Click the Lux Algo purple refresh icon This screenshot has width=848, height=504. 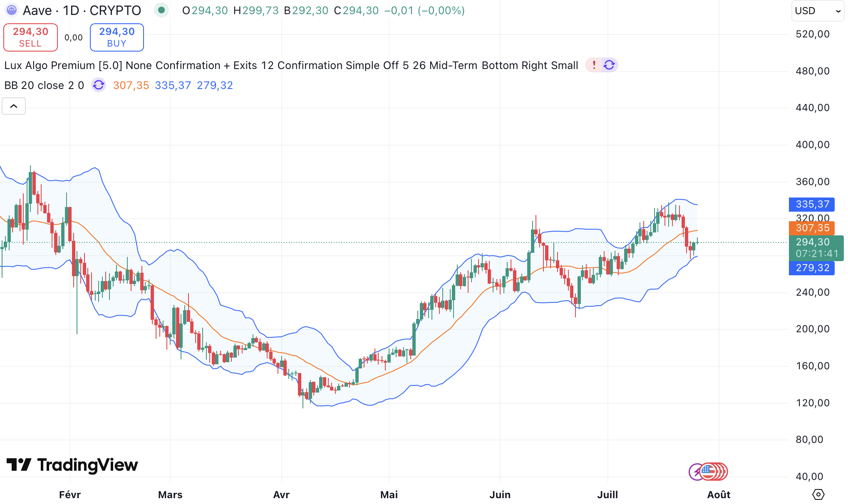coord(609,65)
